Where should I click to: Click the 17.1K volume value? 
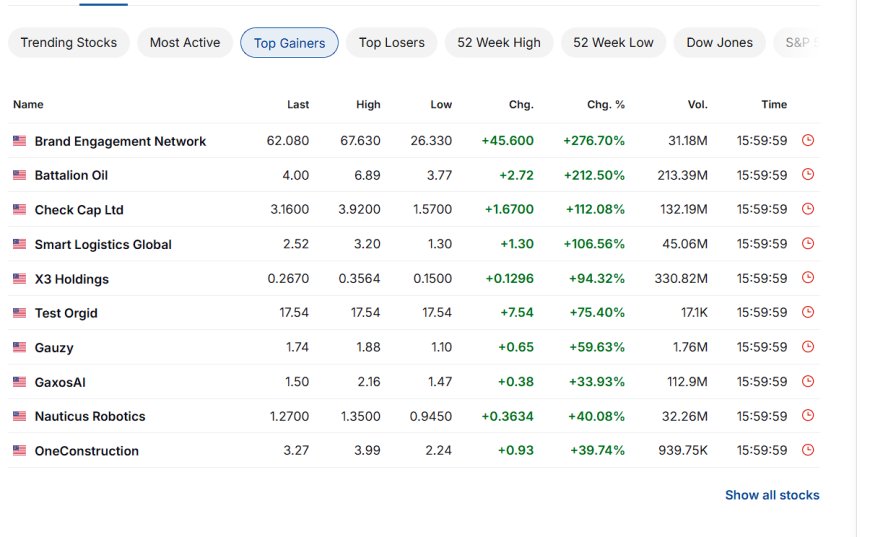[x=694, y=313]
